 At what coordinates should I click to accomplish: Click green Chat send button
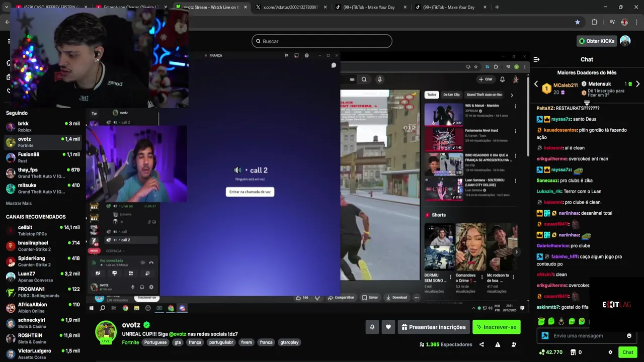627,352
